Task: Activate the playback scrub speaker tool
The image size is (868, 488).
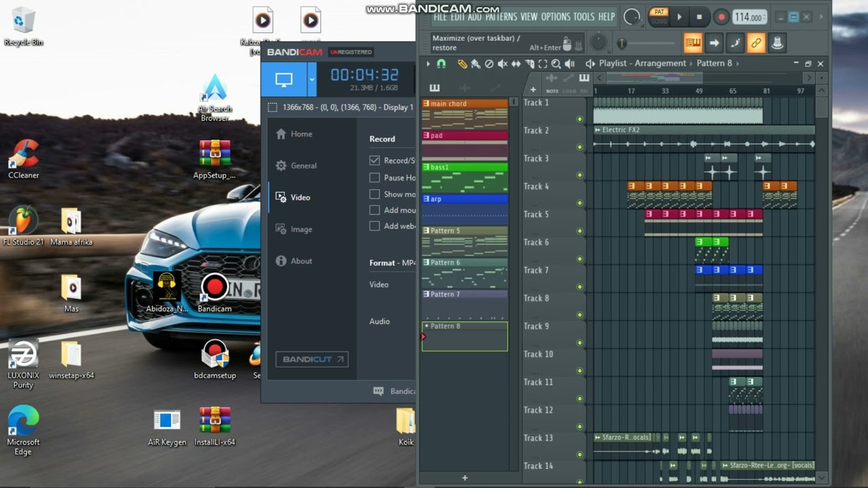Action: coord(570,64)
